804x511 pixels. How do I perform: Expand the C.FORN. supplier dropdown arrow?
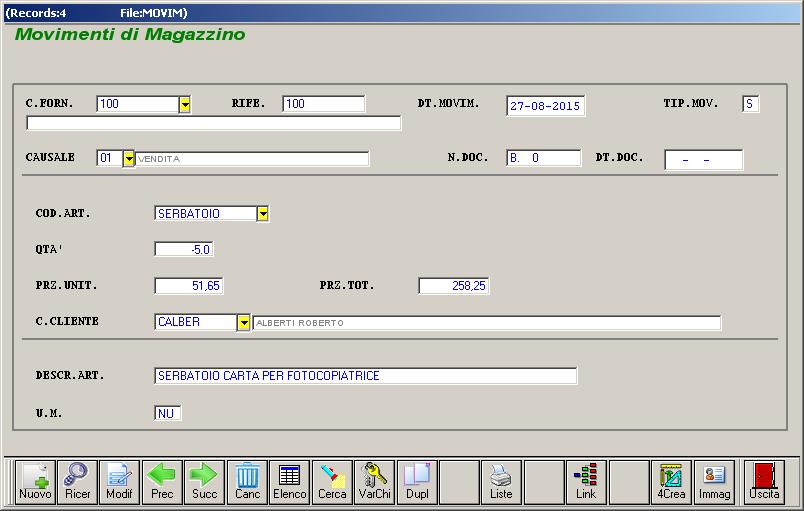185,105
